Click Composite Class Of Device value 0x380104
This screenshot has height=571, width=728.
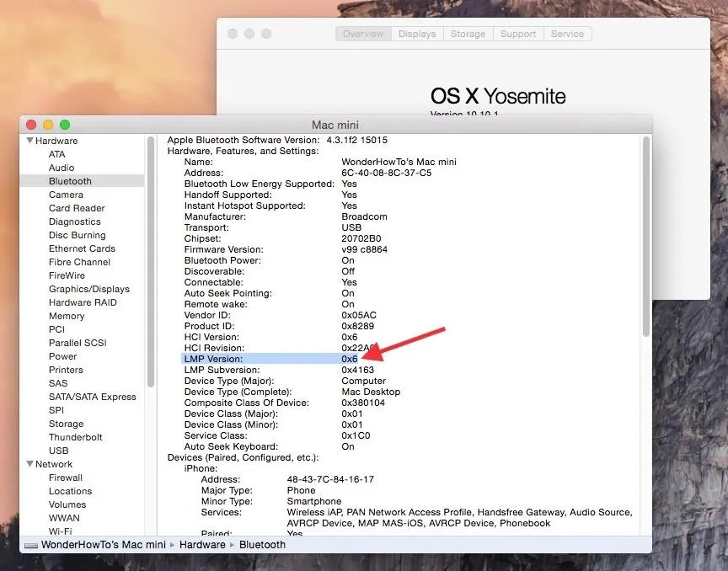(363, 403)
